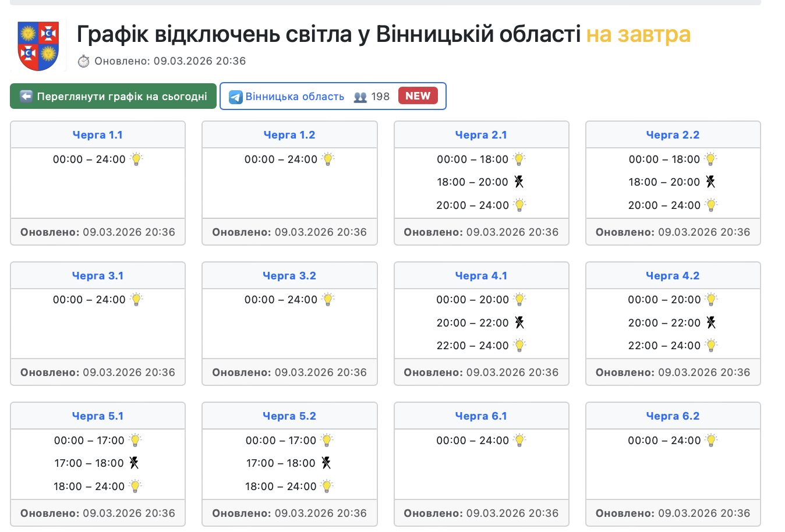Click the power-off icon for Черга 4.2 20:00 – 22:00

point(710,322)
